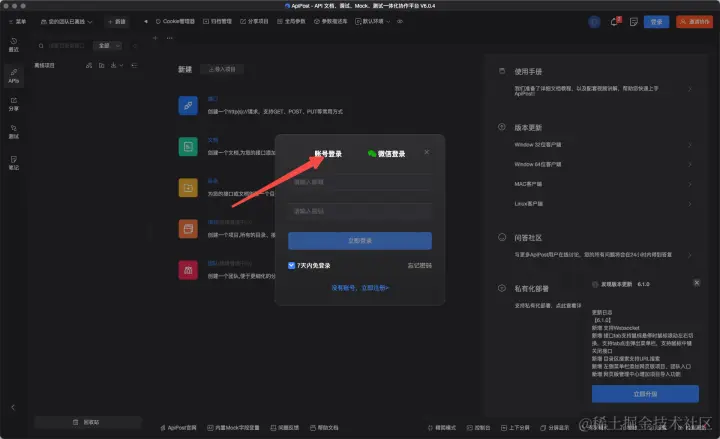The image size is (720, 439).
Task: Open the 笔记 sidebar item
Action: point(14,163)
